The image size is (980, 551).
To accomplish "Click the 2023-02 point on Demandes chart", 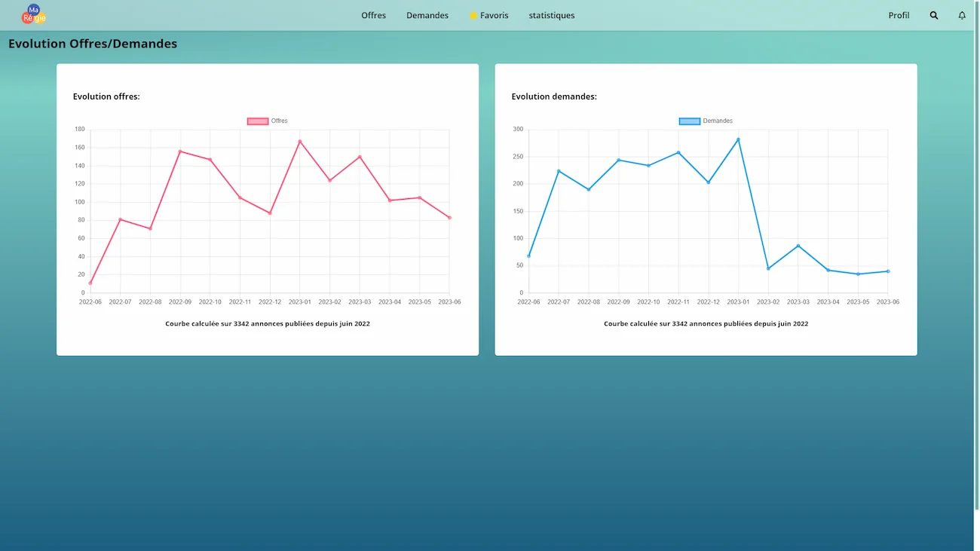I will [x=768, y=268].
